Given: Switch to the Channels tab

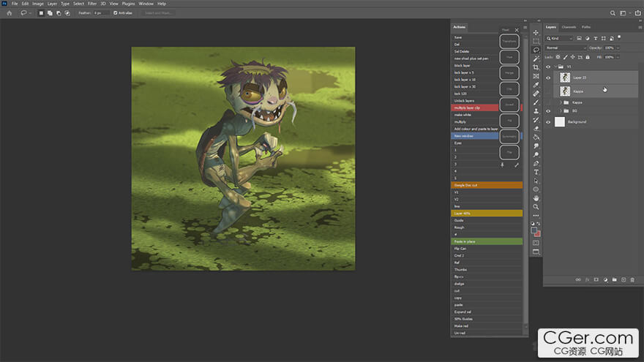Looking at the screenshot, I should click(x=569, y=27).
